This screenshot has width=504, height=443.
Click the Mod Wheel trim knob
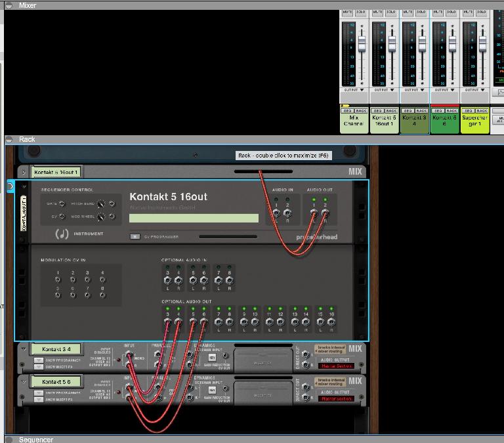tap(101, 217)
